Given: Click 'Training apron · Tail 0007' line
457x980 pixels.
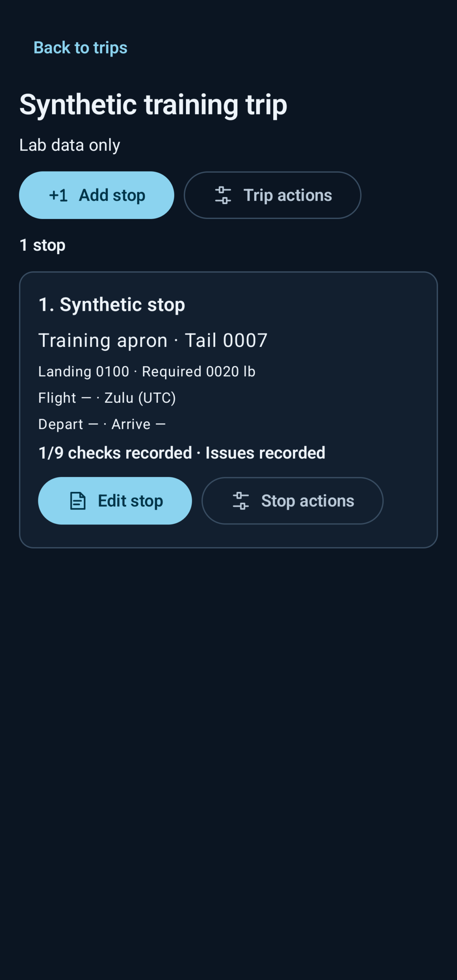Looking at the screenshot, I should (x=153, y=340).
